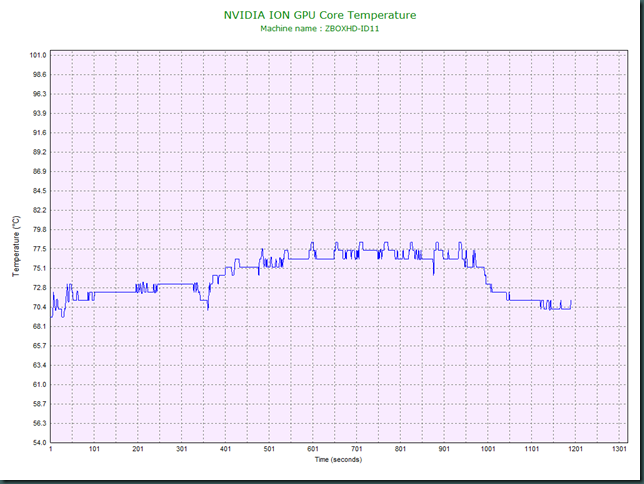Click the 'Time (seconds)' axis label
The width and height of the screenshot is (644, 484).
(x=338, y=459)
